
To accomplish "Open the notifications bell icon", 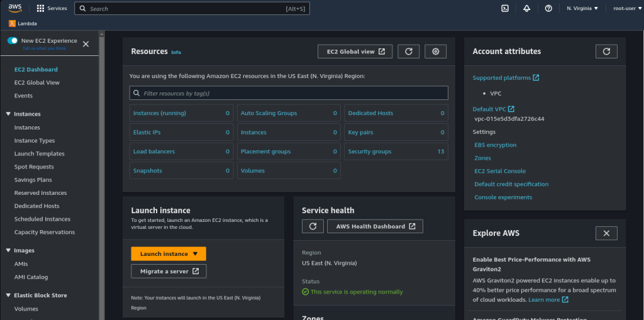I will point(527,8).
